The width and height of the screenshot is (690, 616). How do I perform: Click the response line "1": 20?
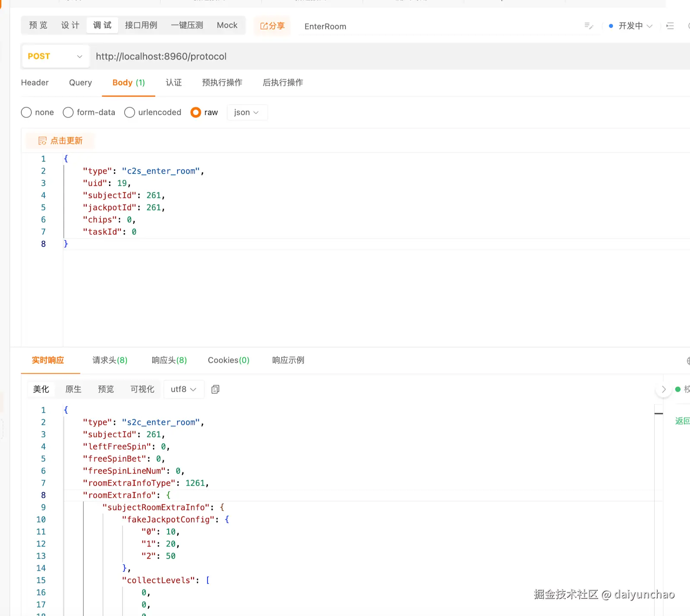point(160,544)
